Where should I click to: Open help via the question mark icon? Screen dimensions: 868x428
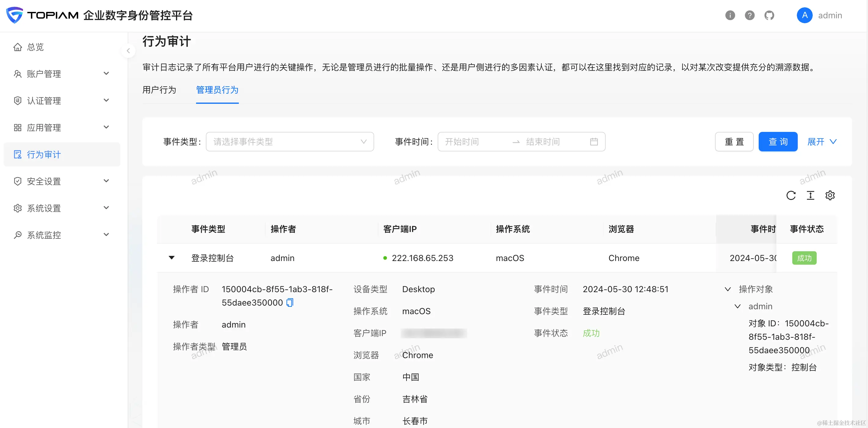pyautogui.click(x=749, y=16)
